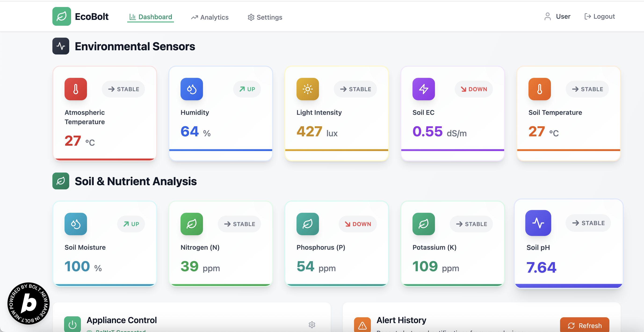644x332 pixels.
Task: Click the Powered by Bolt badge
Action: pyautogui.click(x=29, y=303)
